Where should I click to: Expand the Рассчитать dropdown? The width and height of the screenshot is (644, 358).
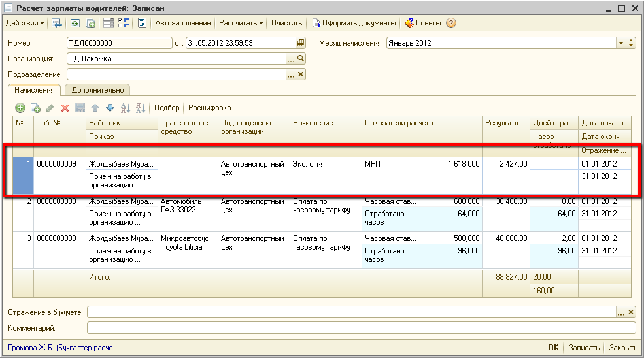point(241,23)
